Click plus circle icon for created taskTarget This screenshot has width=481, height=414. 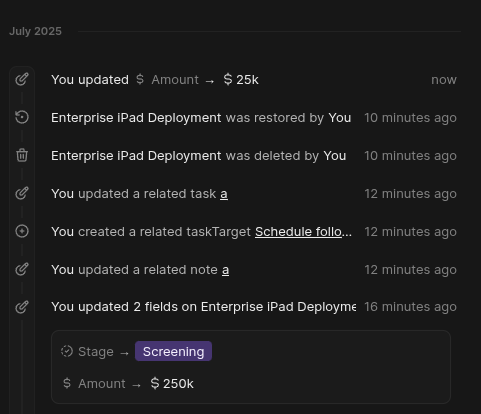tap(22, 231)
